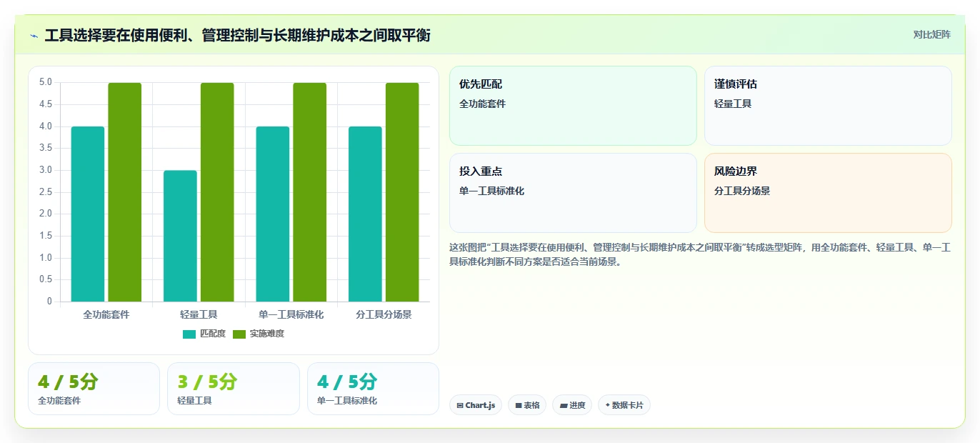The height and width of the screenshot is (443, 980).
Task: Click 单一工具标准化 text in the 投入重点 card
Action: [x=491, y=191]
